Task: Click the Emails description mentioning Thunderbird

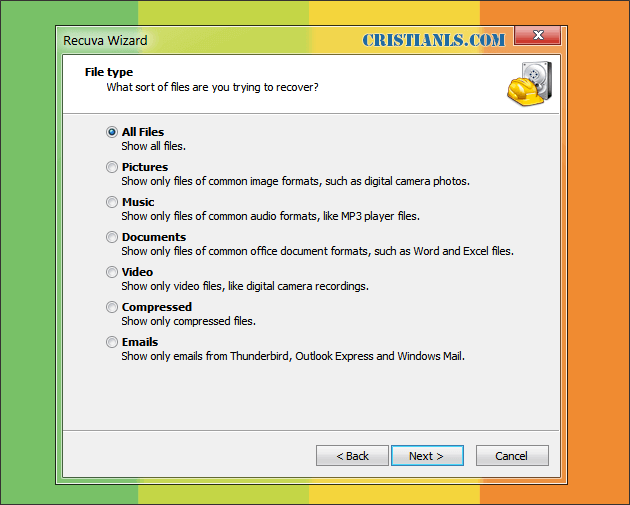Action: (x=293, y=356)
